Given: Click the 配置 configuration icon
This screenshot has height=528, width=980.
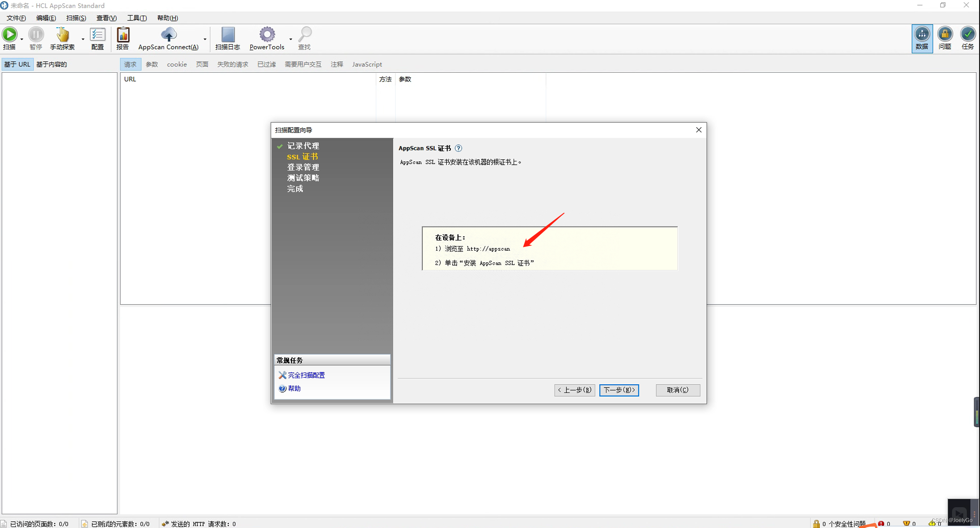Looking at the screenshot, I should [97, 34].
